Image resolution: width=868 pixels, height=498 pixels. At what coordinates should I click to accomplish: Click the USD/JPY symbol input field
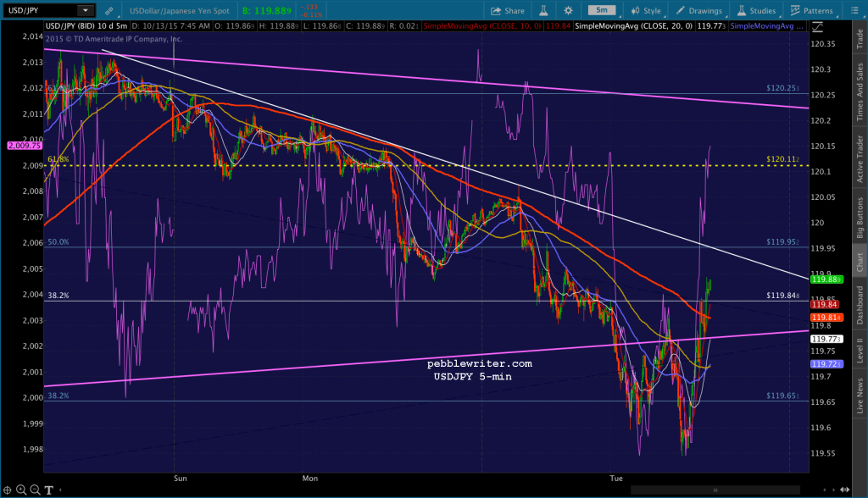point(41,10)
